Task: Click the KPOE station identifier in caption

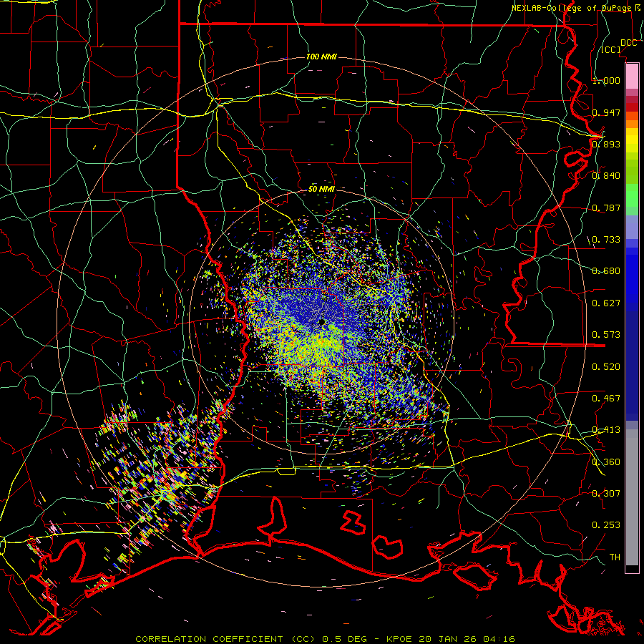Action: [401, 639]
